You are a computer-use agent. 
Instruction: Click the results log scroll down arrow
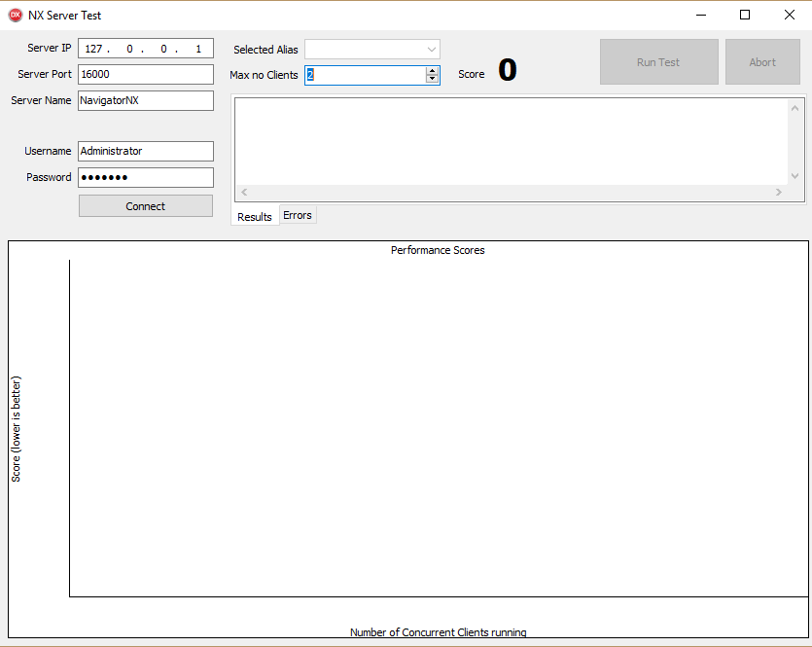pos(794,176)
